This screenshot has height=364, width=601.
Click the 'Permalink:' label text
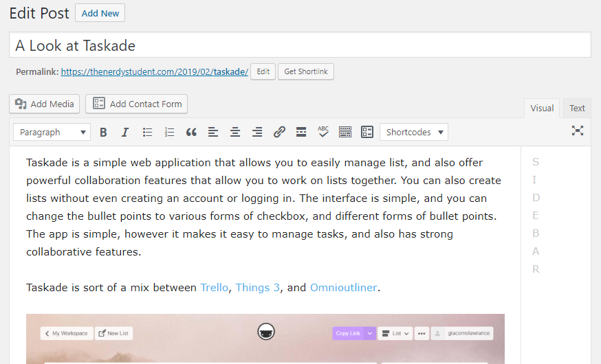click(37, 72)
